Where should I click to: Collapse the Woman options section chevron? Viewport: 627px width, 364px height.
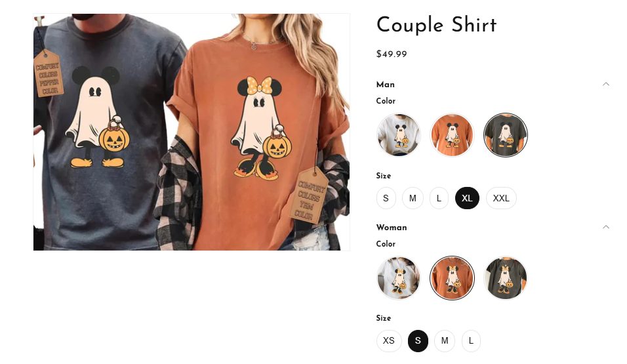click(606, 227)
